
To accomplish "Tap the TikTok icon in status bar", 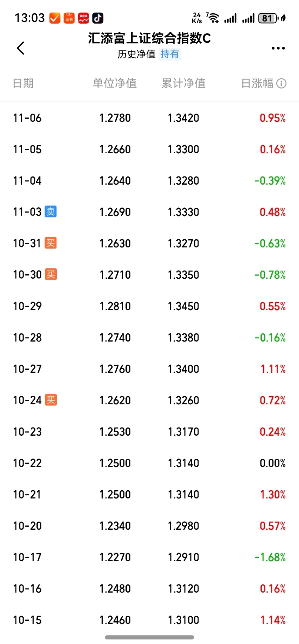I will pyautogui.click(x=98, y=18).
